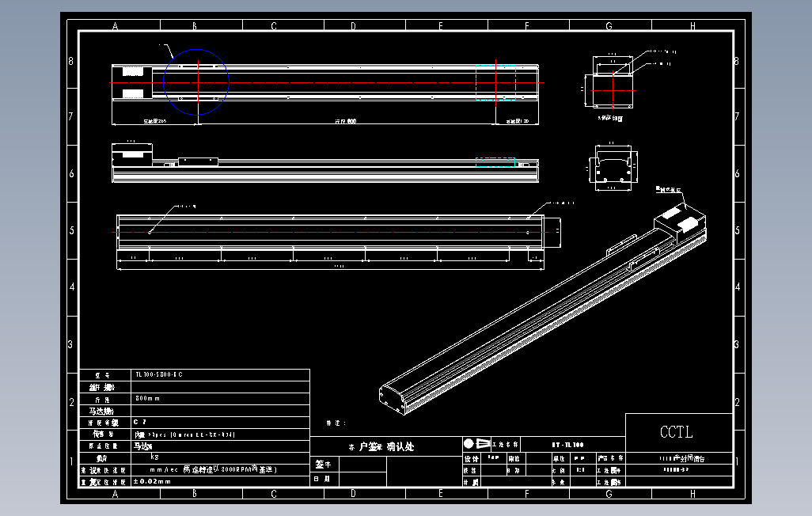Viewport: 812px width, 516px height.
Task: Select the BT-TL100 drawing name text
Action: (567, 445)
